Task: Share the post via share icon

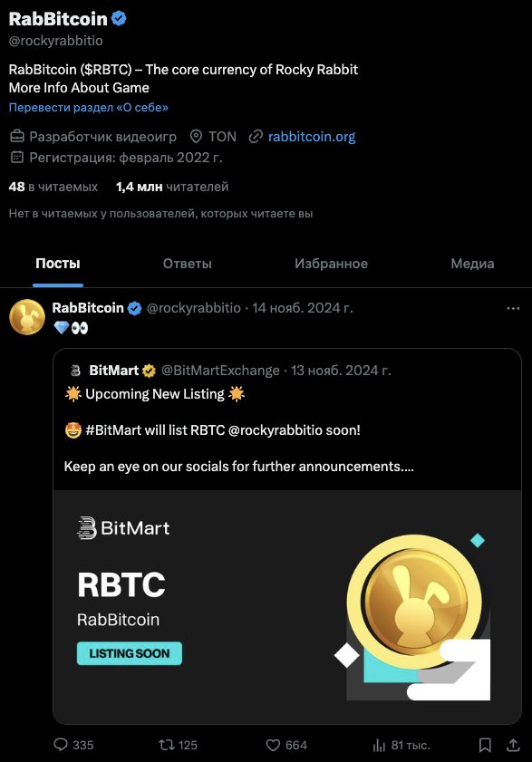Action: coord(513,745)
